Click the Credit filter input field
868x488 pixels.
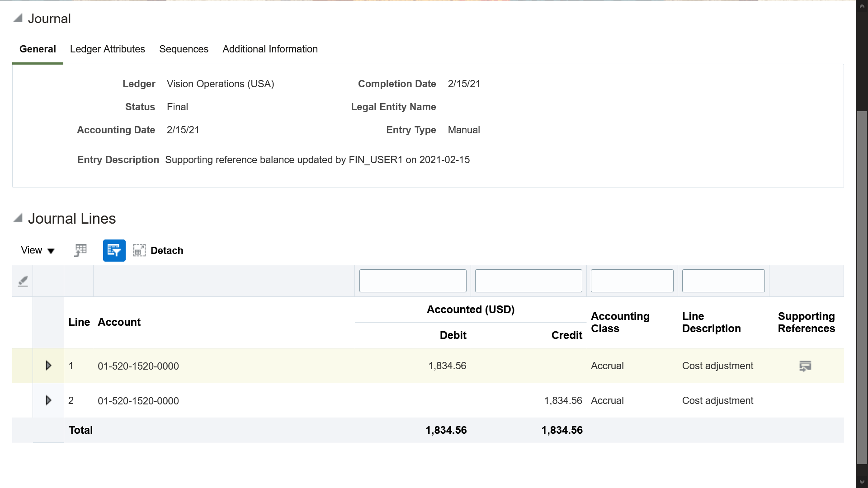(x=528, y=281)
